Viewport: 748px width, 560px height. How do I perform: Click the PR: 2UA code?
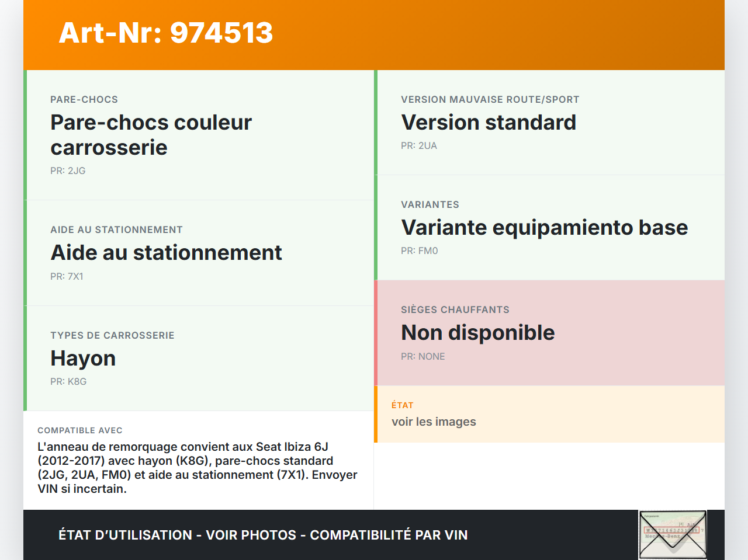pyautogui.click(x=419, y=145)
